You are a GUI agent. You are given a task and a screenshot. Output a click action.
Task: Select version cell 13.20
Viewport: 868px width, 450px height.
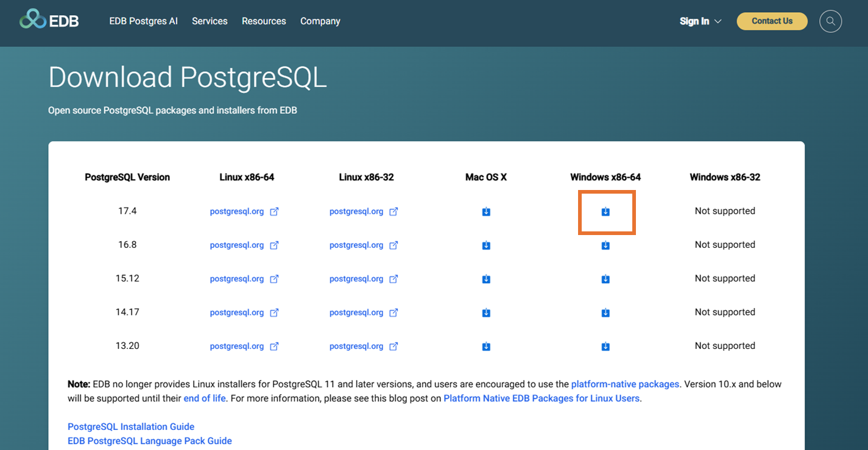coord(127,345)
